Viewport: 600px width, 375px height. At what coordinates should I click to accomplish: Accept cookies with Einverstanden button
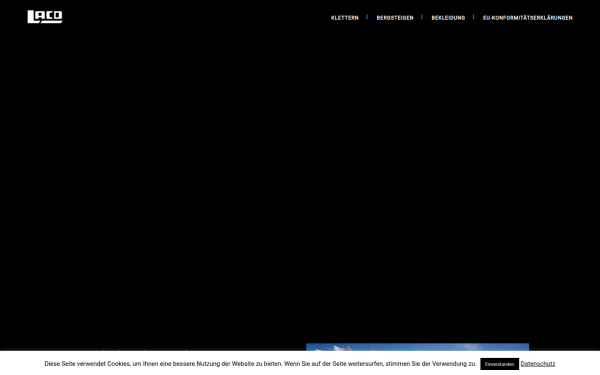click(x=499, y=364)
